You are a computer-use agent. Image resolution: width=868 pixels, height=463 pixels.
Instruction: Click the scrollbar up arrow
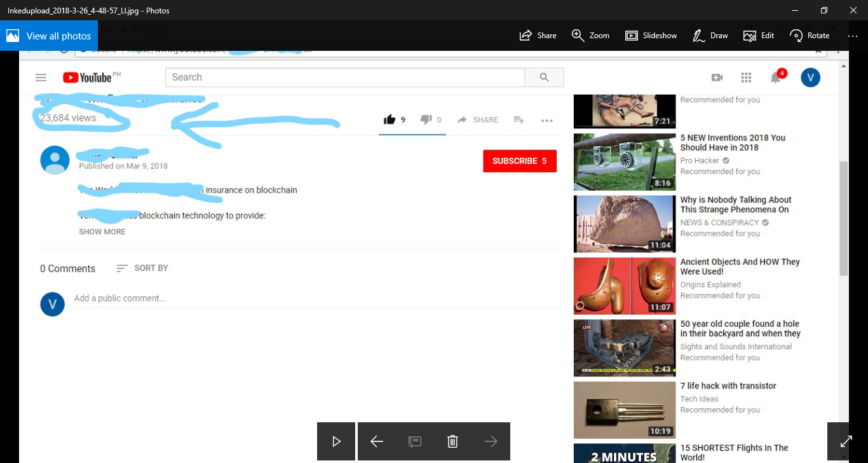[844, 65]
